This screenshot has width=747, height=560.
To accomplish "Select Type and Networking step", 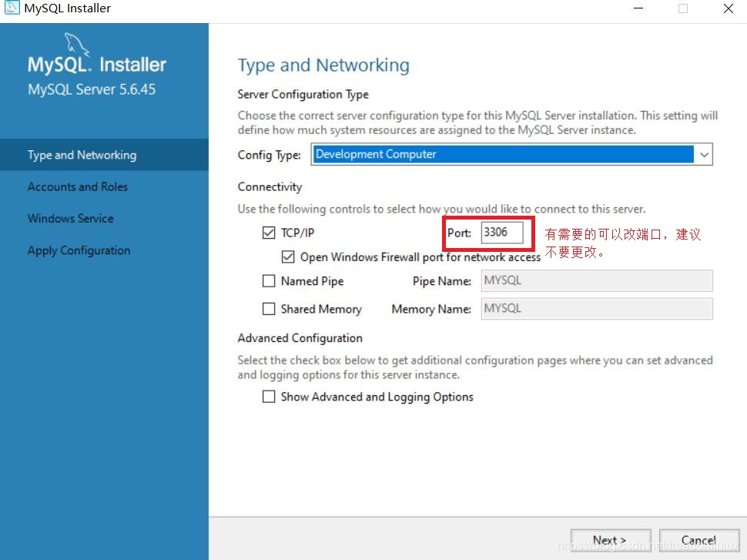I will click(x=104, y=155).
